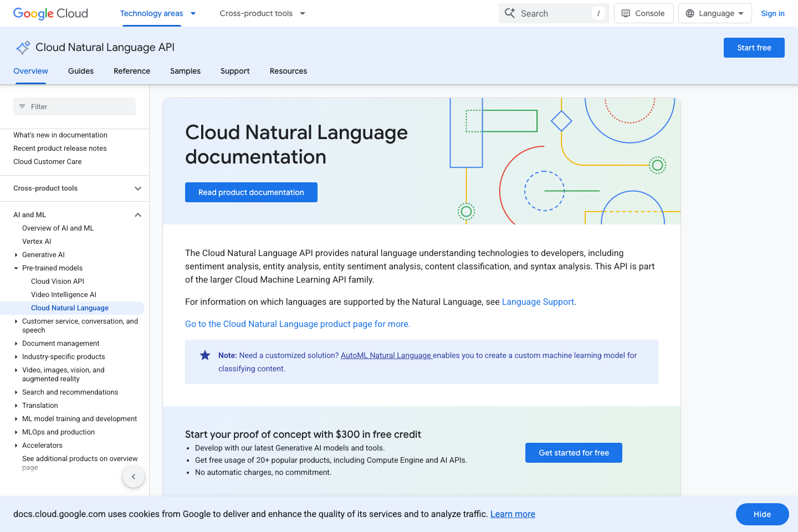Select Cloud Vision API in the sidebar
The width and height of the screenshot is (798, 532).
coord(57,281)
